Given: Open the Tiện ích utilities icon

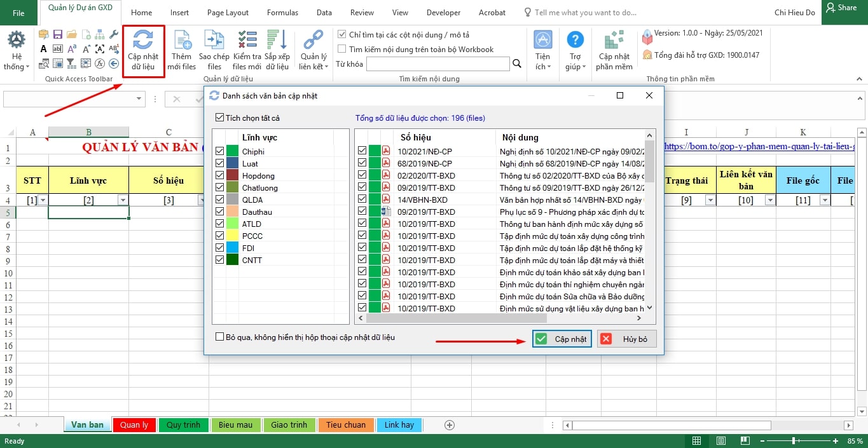Looking at the screenshot, I should 542,41.
